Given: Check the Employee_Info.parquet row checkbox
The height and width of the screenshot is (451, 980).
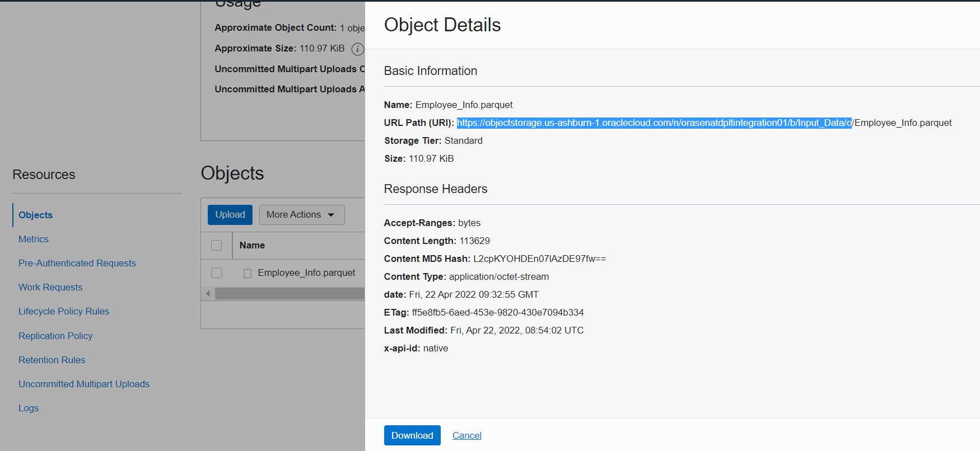Looking at the screenshot, I should [x=217, y=273].
